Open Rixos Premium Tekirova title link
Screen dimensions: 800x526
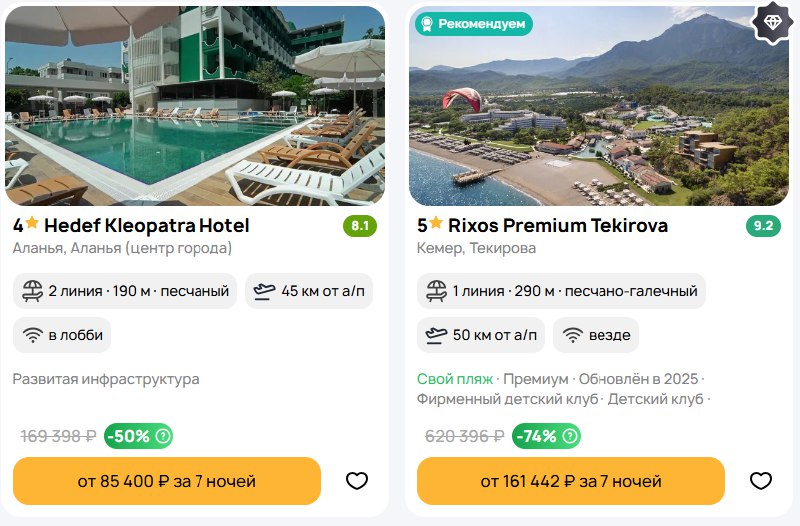(553, 225)
